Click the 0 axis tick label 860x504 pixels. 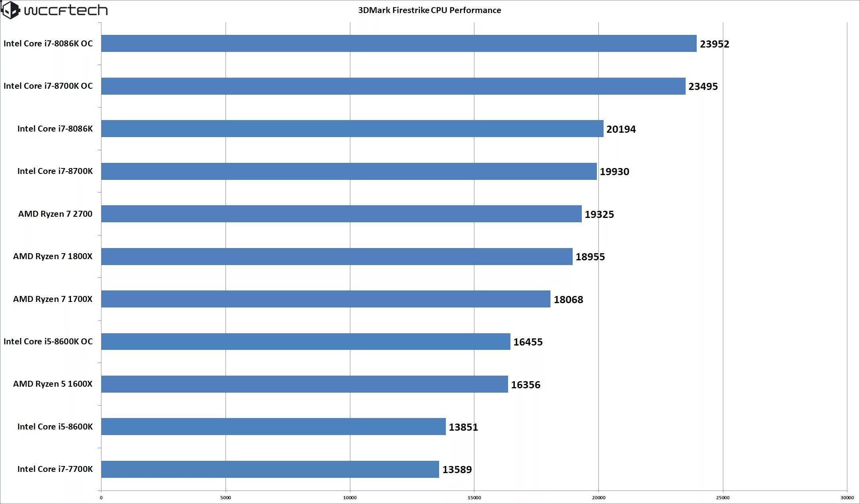[101, 498]
